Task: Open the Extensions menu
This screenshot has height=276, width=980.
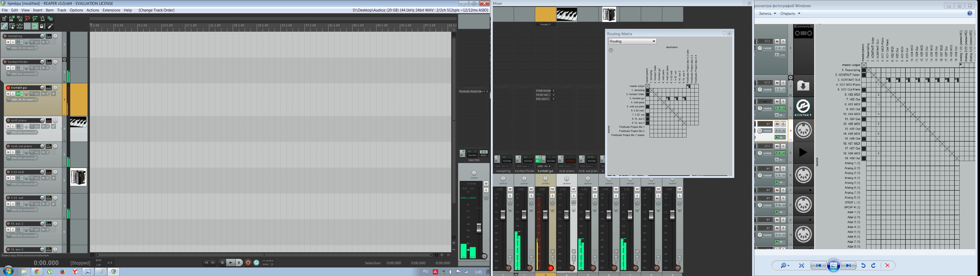Action: click(x=112, y=10)
